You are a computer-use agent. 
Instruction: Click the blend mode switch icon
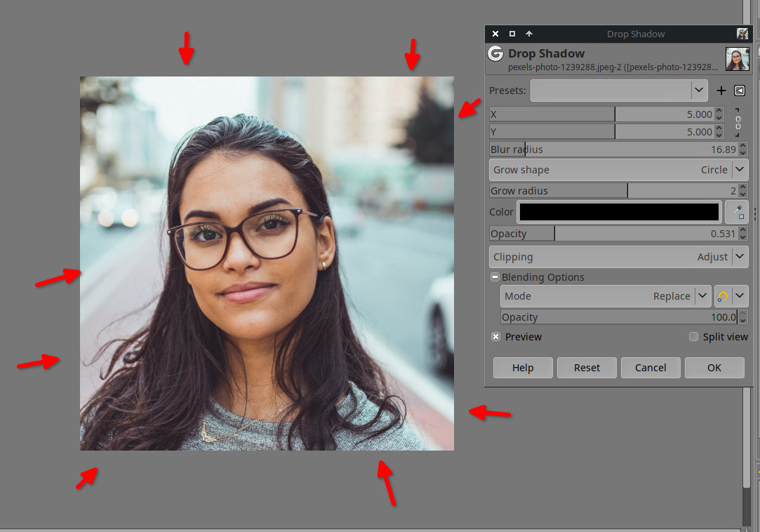pos(723,296)
